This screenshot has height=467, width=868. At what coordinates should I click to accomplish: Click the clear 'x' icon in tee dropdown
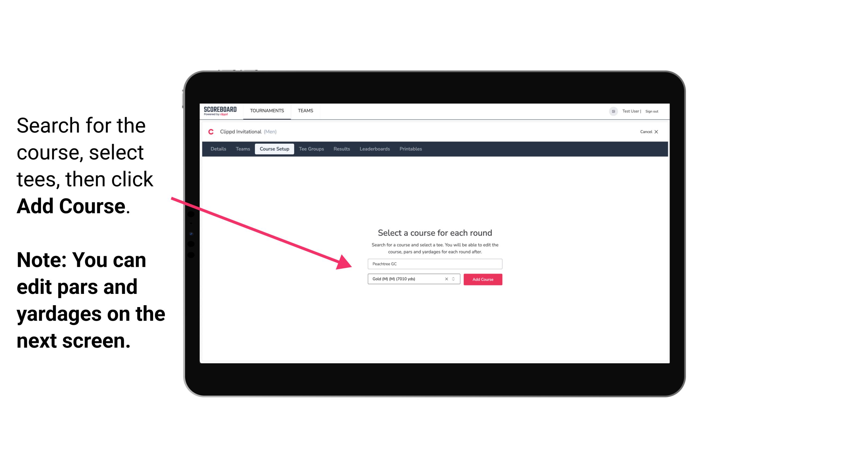pos(446,279)
